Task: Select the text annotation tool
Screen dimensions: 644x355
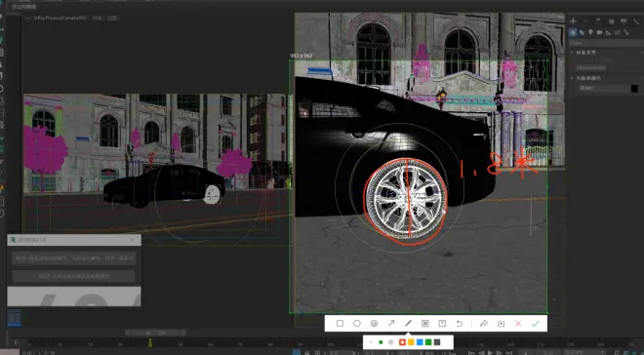Action: pos(442,324)
